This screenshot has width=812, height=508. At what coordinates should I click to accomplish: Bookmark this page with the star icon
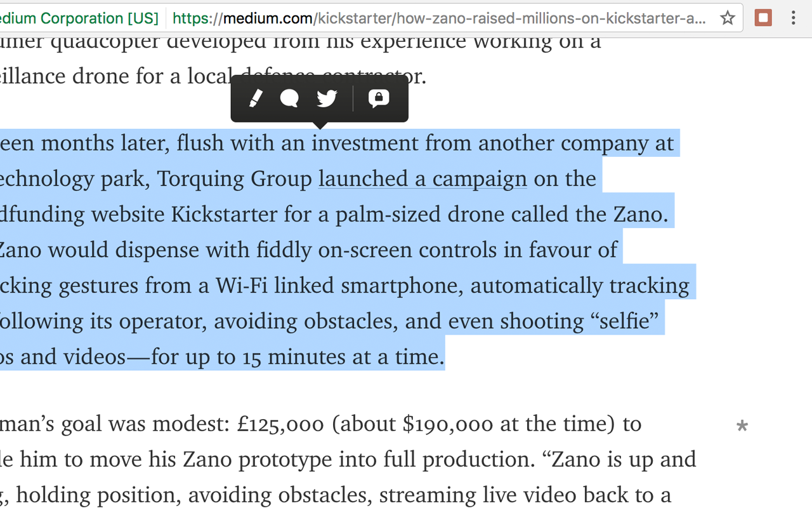728,18
